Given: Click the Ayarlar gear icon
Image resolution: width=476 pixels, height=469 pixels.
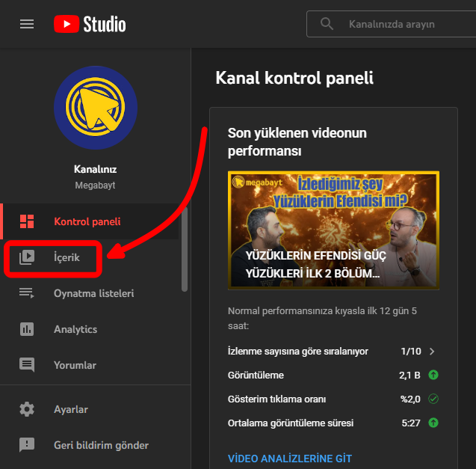Looking at the screenshot, I should click(27, 409).
